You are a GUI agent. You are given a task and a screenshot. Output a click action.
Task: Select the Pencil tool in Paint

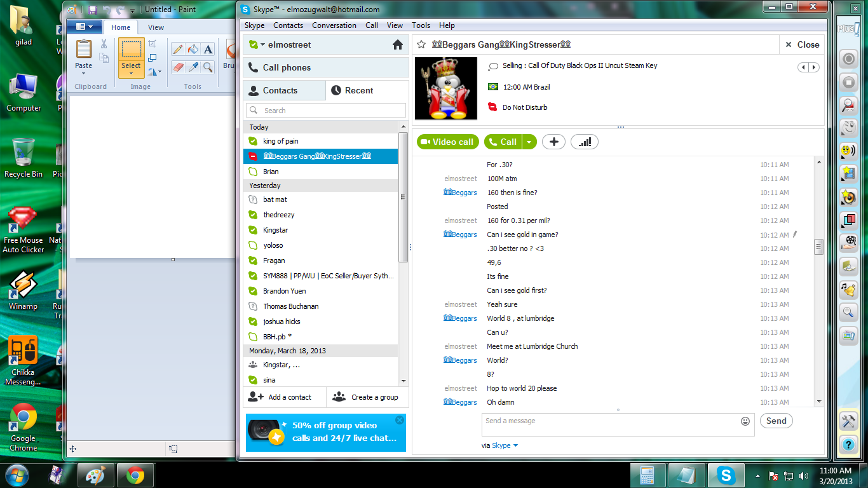[178, 50]
